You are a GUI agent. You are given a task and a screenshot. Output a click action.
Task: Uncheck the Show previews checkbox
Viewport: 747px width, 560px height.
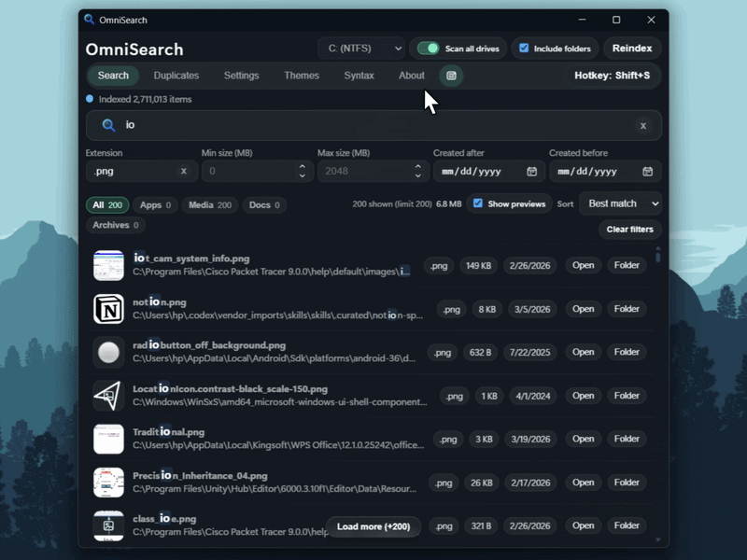point(478,203)
